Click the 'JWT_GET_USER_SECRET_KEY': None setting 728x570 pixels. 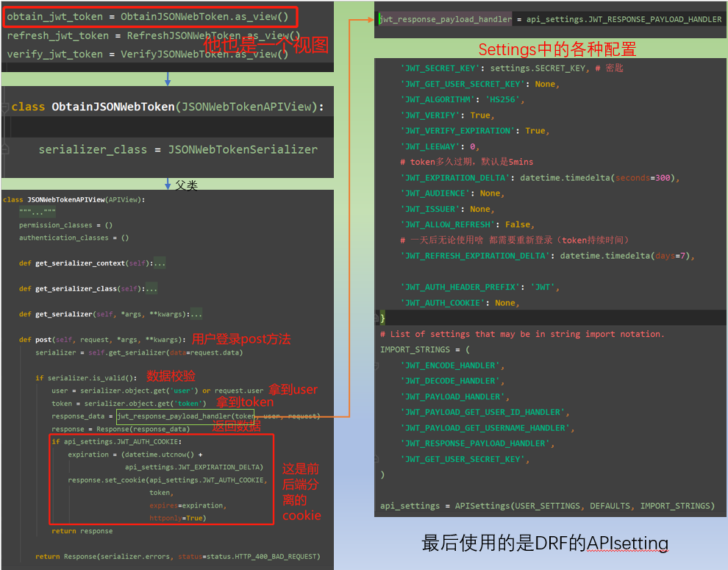pyautogui.click(x=480, y=84)
